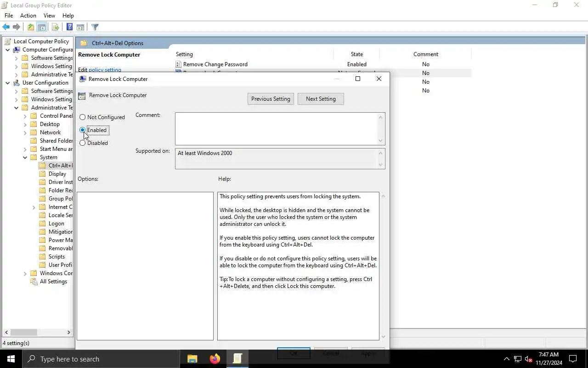The height and width of the screenshot is (368, 588).
Task: Open the notification center icon
Action: [x=573, y=359]
